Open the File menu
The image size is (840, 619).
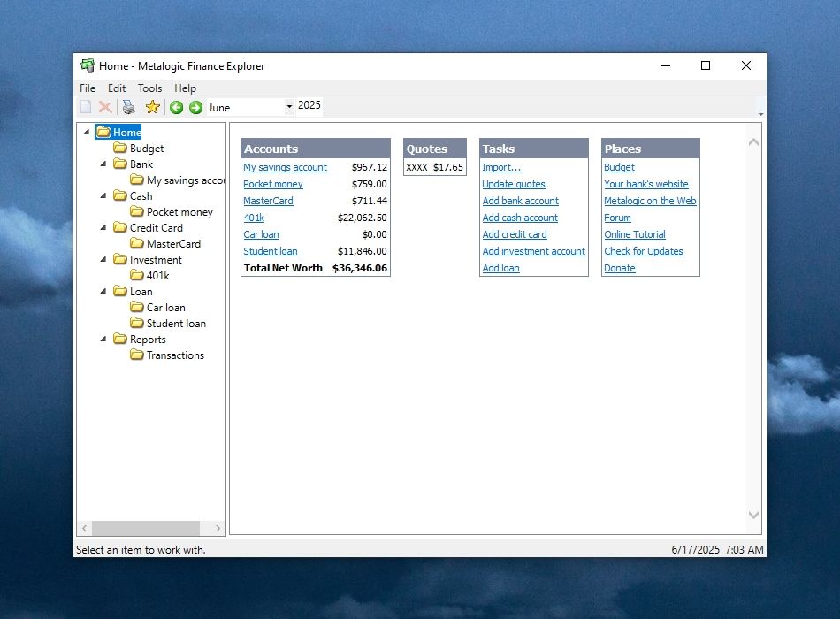coord(88,88)
